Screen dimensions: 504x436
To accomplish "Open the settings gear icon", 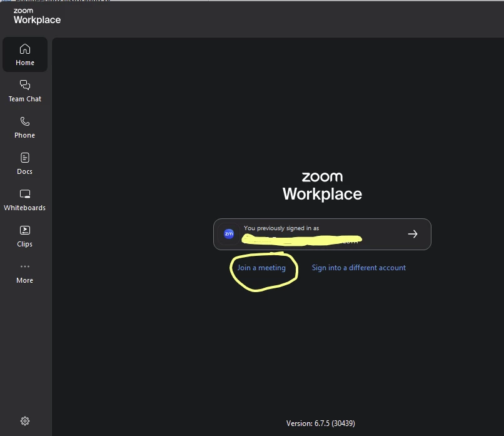I will [x=25, y=421].
